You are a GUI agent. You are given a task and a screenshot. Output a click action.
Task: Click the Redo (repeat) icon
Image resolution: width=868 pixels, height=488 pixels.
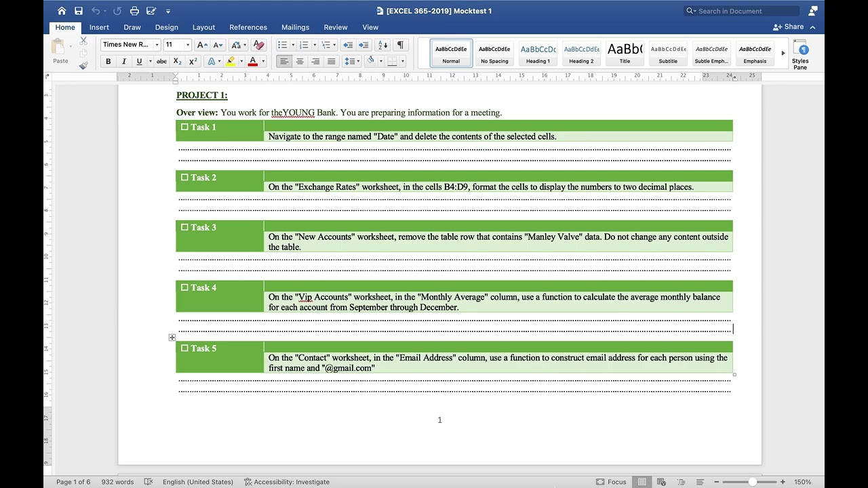point(117,11)
